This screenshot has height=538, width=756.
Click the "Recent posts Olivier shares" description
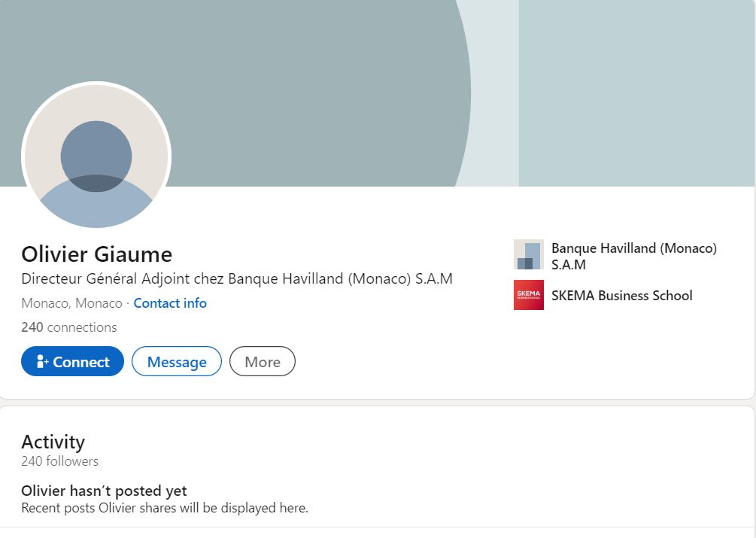(165, 508)
